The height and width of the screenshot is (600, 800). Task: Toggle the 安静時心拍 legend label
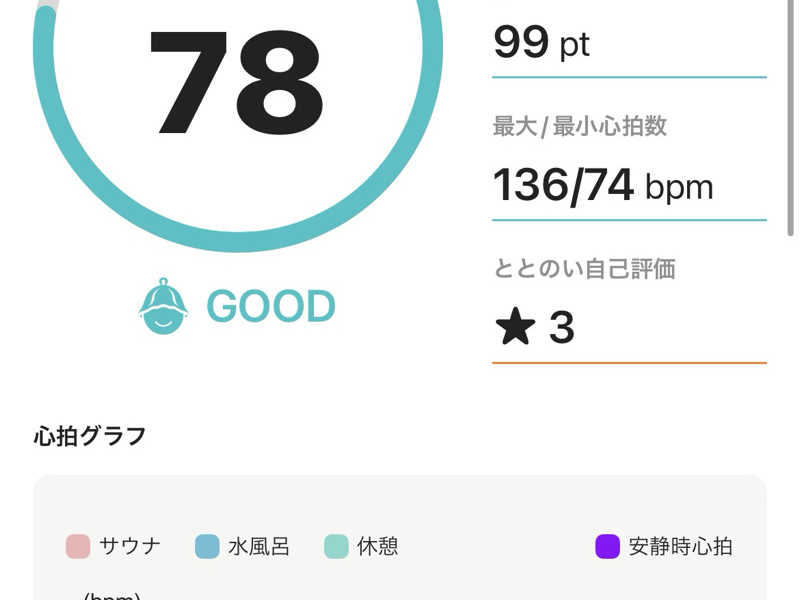[680, 547]
